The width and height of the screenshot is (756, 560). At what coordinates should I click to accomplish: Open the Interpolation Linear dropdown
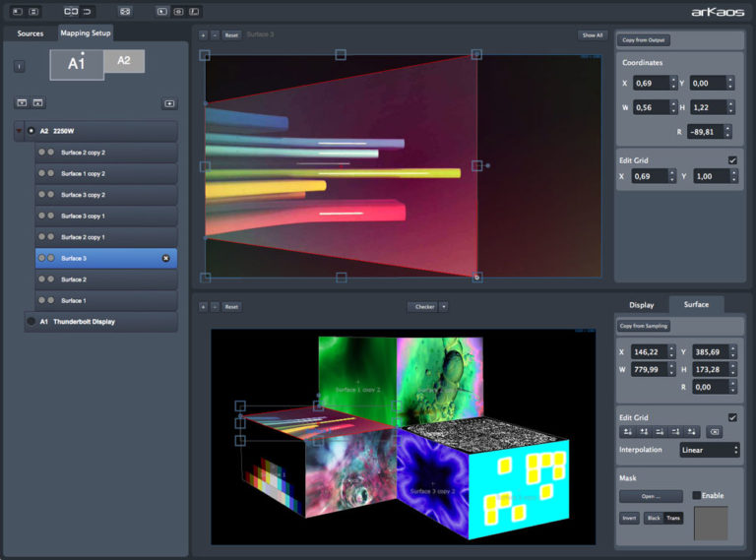click(x=709, y=450)
